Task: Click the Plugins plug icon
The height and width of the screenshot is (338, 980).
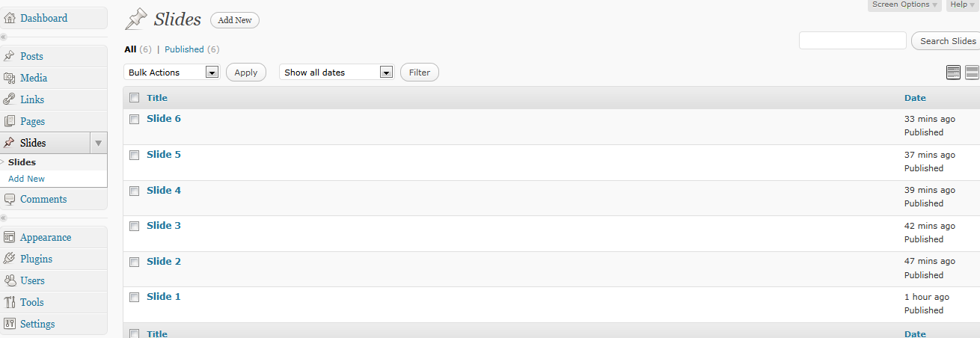Action: coord(9,259)
